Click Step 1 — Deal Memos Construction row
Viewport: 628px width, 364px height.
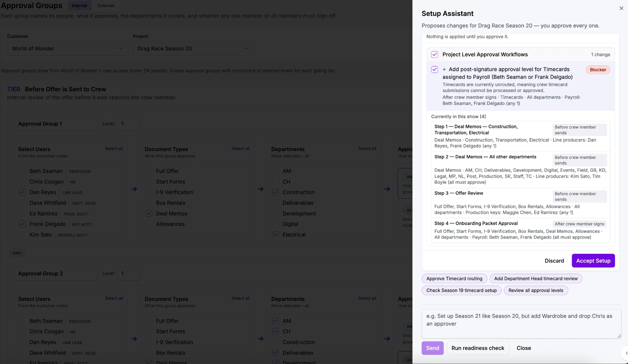point(520,136)
